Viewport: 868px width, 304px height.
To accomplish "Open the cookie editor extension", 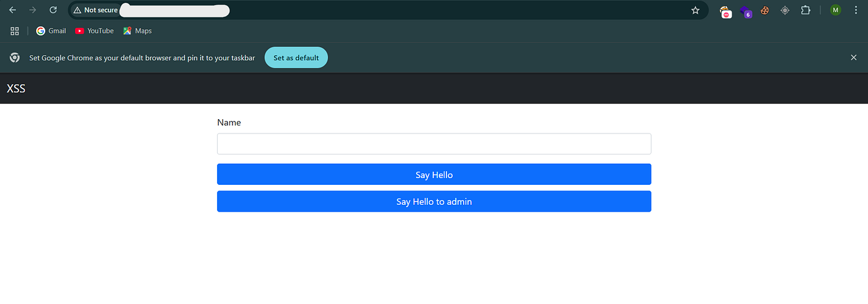I will coord(765,10).
